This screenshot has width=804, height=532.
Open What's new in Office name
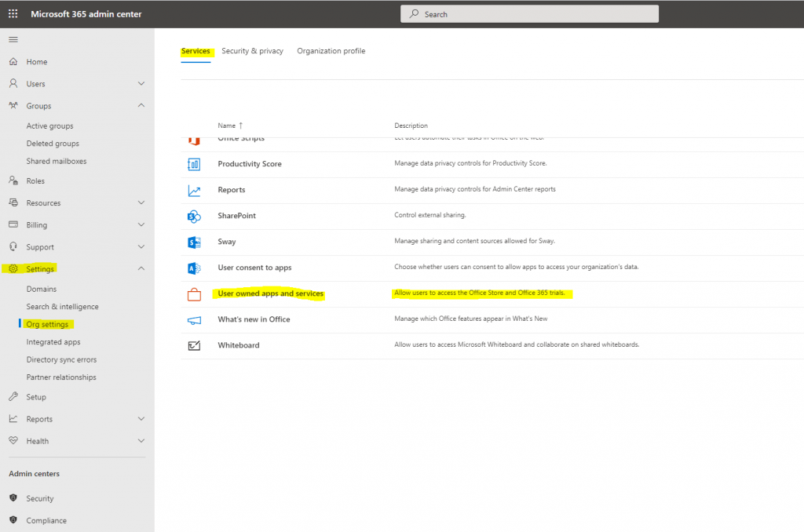click(x=254, y=319)
